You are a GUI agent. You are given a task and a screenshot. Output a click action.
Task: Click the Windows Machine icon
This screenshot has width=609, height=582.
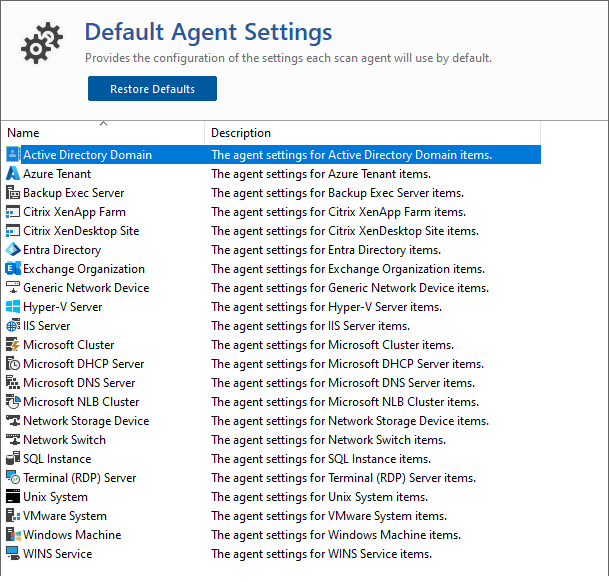click(x=13, y=535)
